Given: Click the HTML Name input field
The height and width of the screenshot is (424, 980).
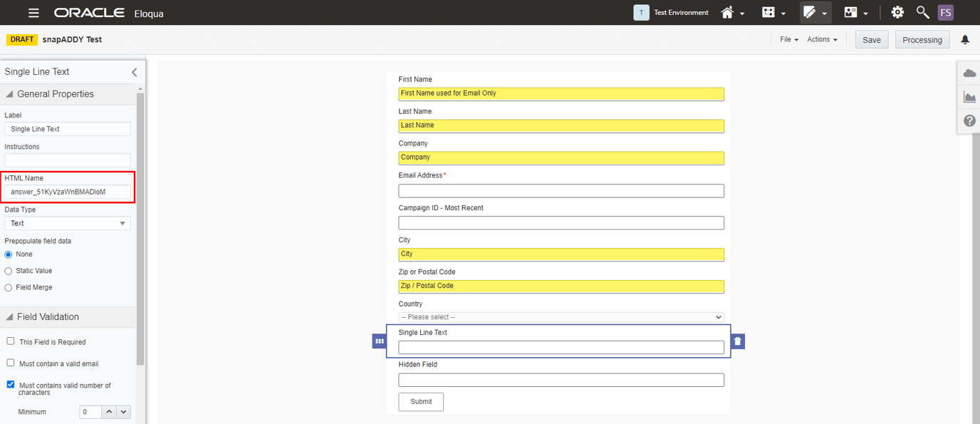Looking at the screenshot, I should point(68,192).
